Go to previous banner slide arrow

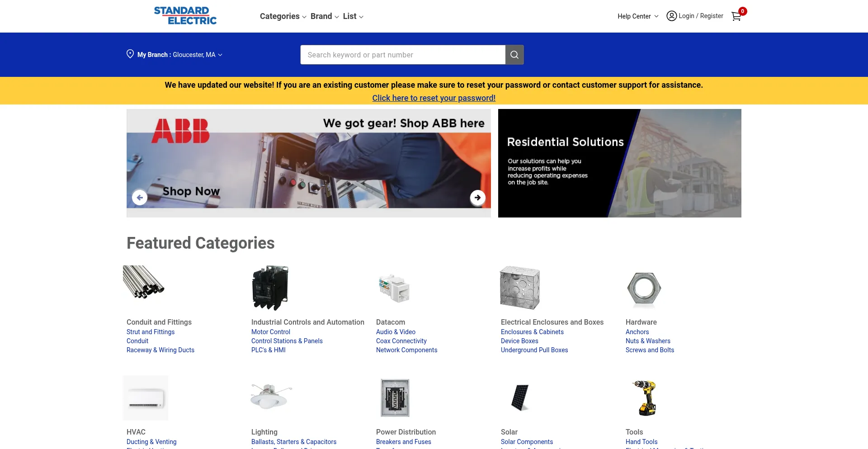tap(140, 198)
